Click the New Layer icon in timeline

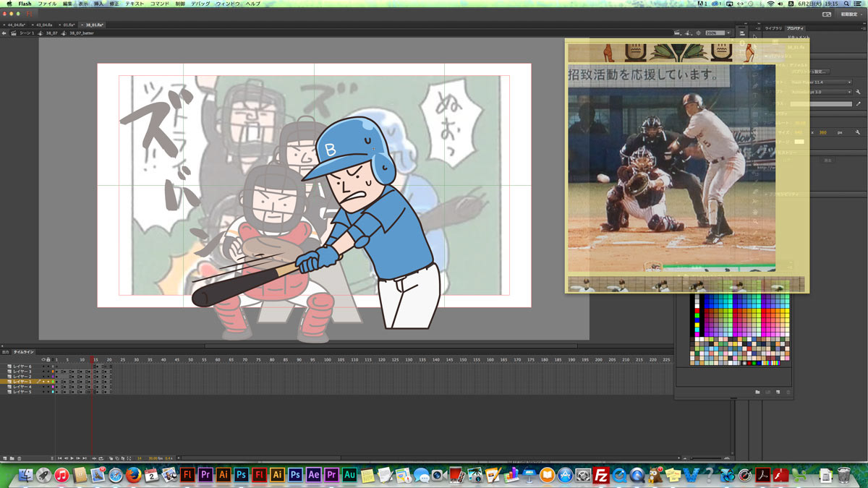[5, 458]
